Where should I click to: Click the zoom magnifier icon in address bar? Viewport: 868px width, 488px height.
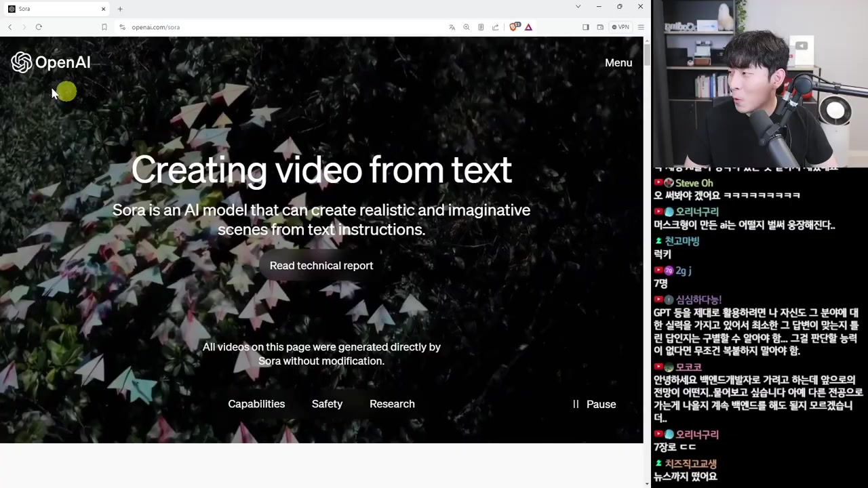(467, 27)
